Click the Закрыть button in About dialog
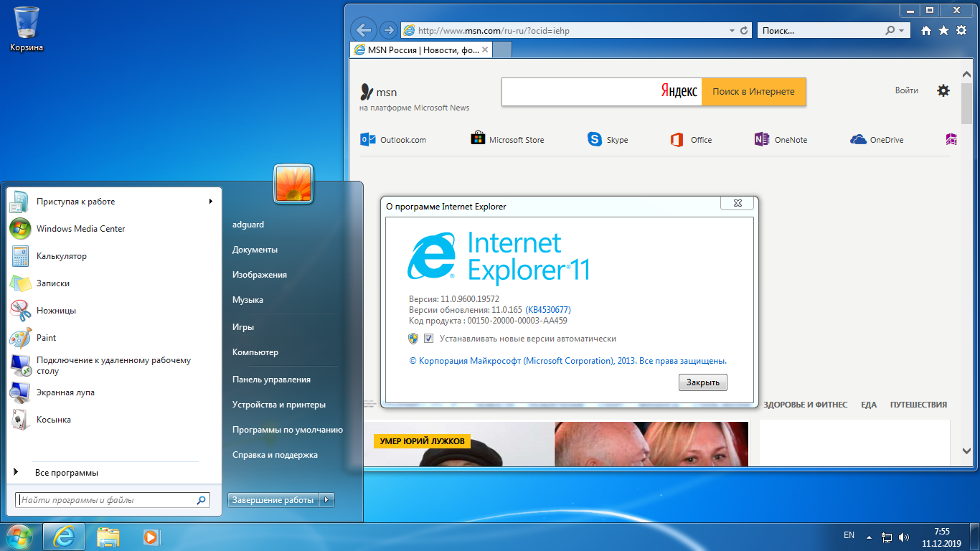The width and height of the screenshot is (980, 551). click(703, 382)
